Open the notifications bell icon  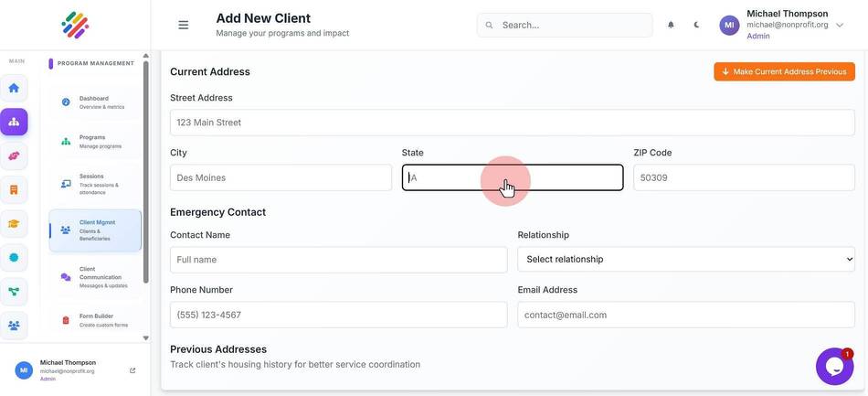(x=671, y=25)
